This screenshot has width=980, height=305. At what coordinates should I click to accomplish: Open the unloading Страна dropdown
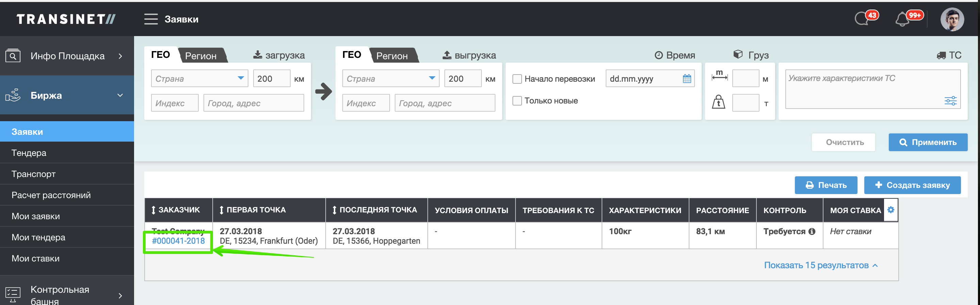[390, 78]
